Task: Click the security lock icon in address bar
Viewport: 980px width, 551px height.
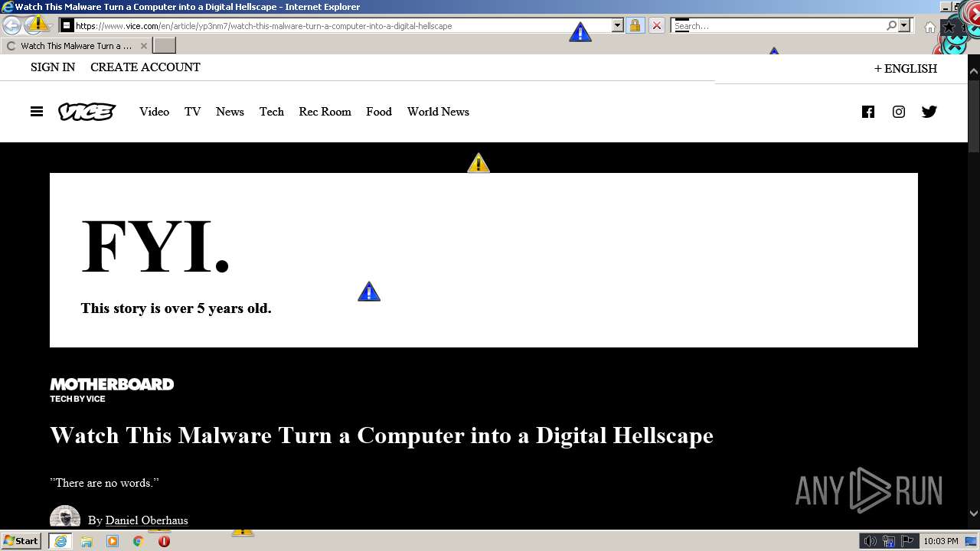Action: point(635,25)
